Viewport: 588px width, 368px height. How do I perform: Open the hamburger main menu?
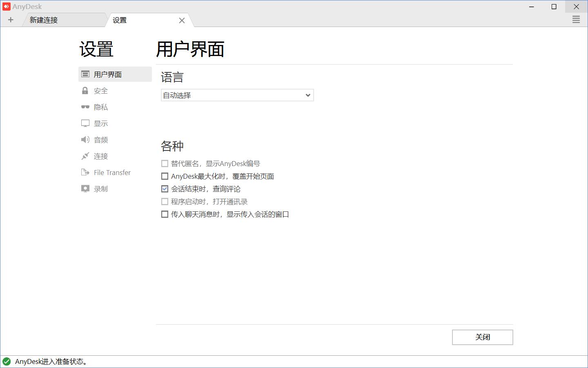576,20
